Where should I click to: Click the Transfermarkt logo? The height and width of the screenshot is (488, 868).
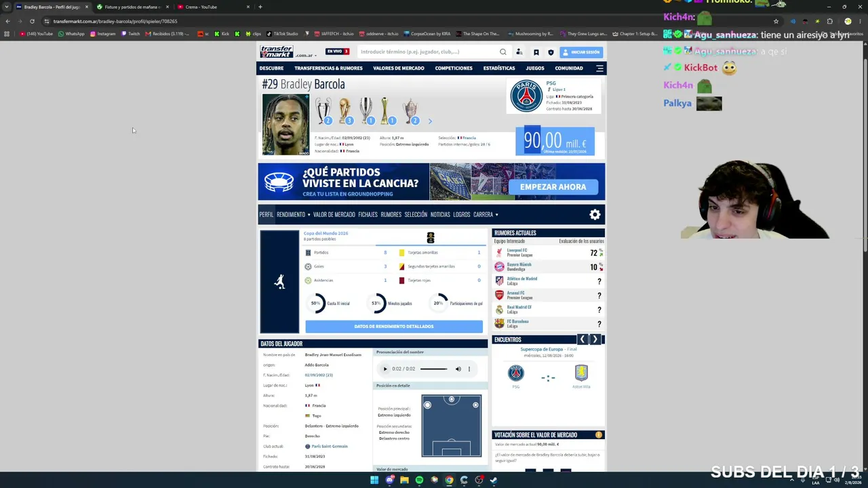point(277,52)
